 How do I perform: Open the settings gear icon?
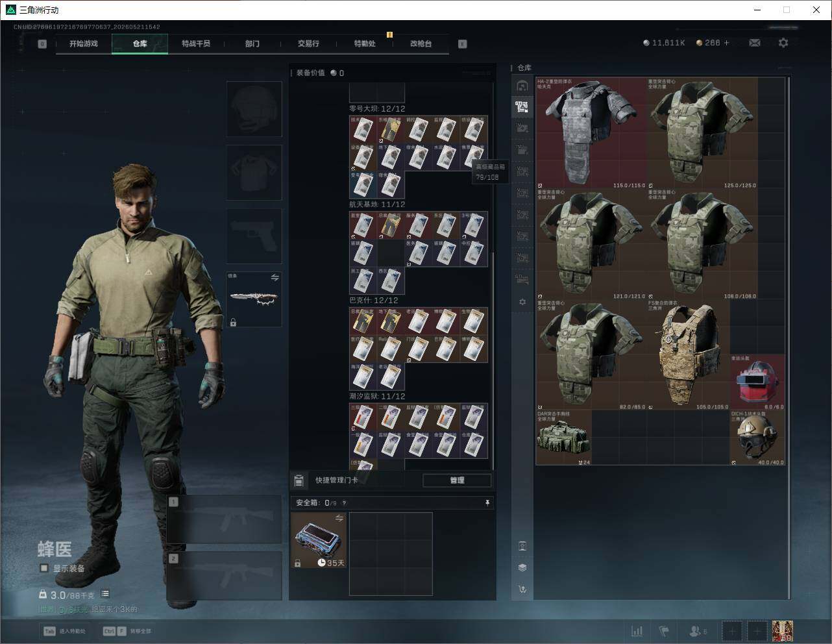783,43
